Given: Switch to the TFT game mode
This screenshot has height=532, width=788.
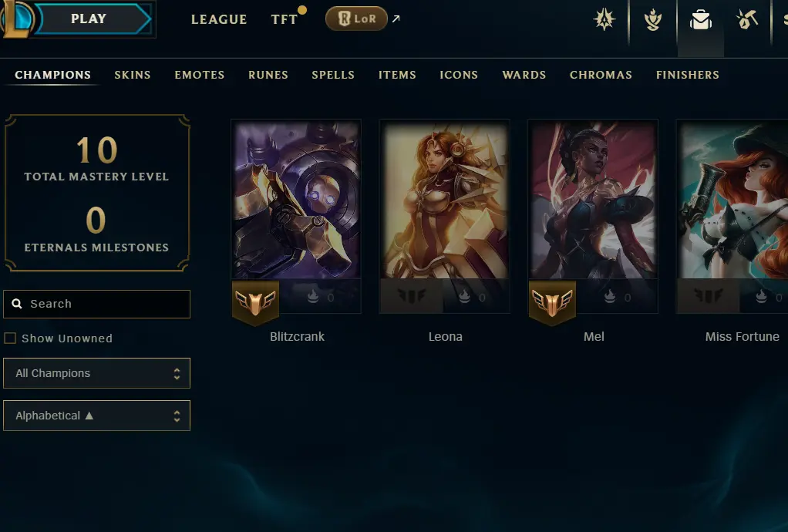Looking at the screenshot, I should 285,19.
